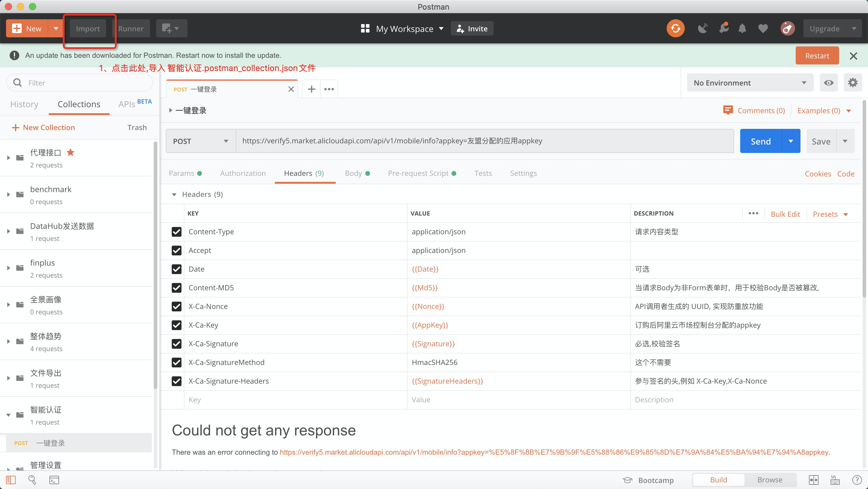Open the Cookies link
868x489 pixels.
pos(818,174)
